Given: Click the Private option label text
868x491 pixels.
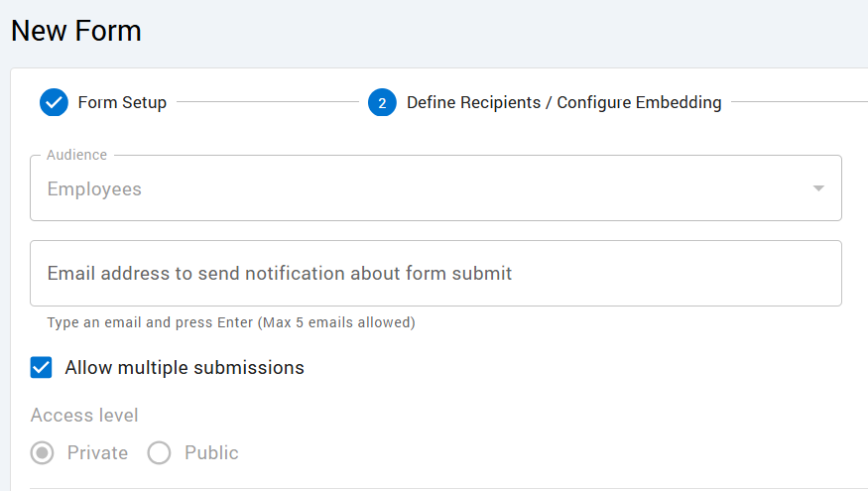Looking at the screenshot, I should point(97,453).
